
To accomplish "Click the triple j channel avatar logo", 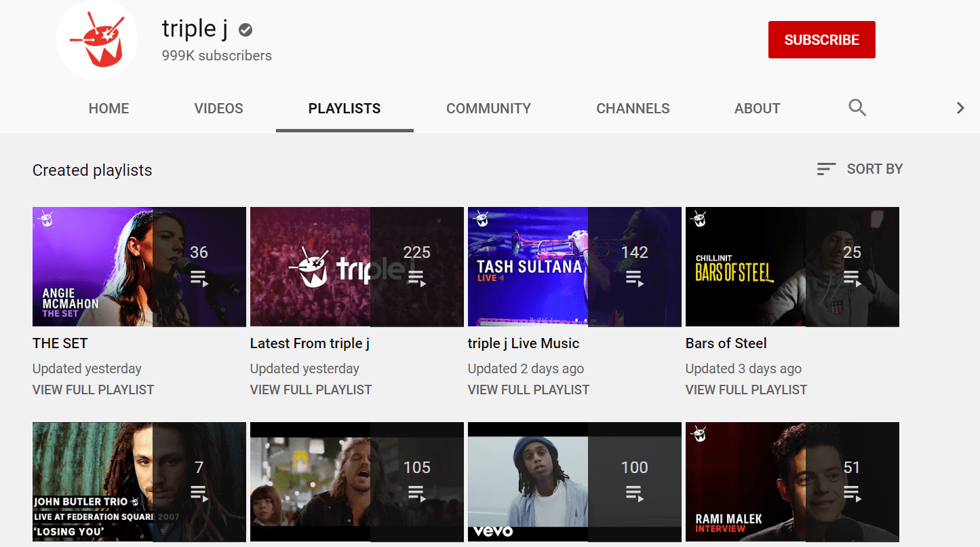I will (97, 40).
